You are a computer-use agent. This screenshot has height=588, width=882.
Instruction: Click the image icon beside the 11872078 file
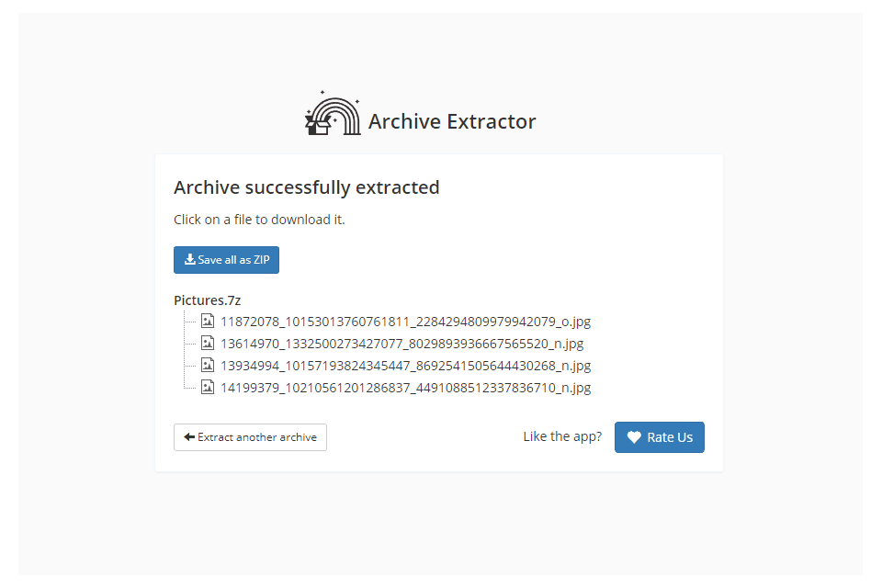208,322
